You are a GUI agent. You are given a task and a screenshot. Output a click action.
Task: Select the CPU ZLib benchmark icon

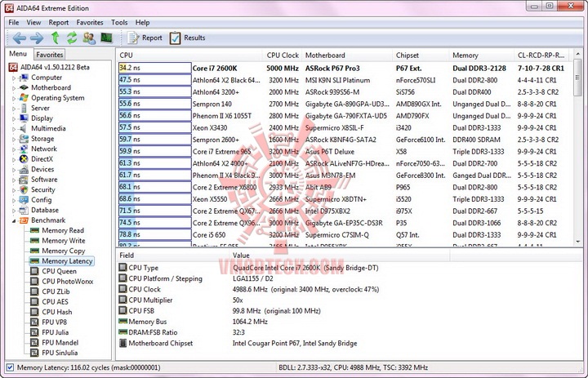[34, 291]
